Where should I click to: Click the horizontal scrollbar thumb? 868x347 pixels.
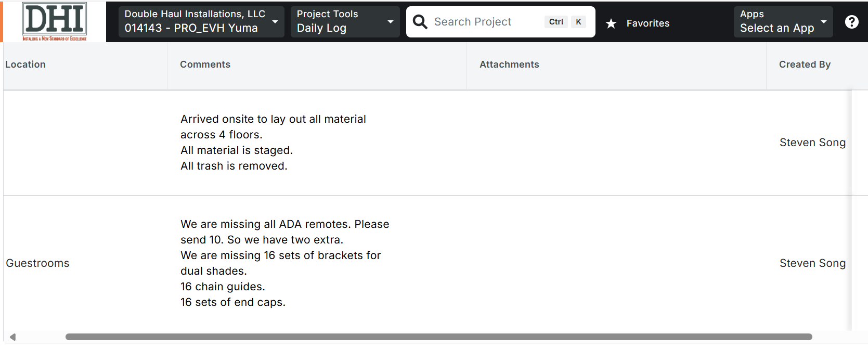pos(438,337)
